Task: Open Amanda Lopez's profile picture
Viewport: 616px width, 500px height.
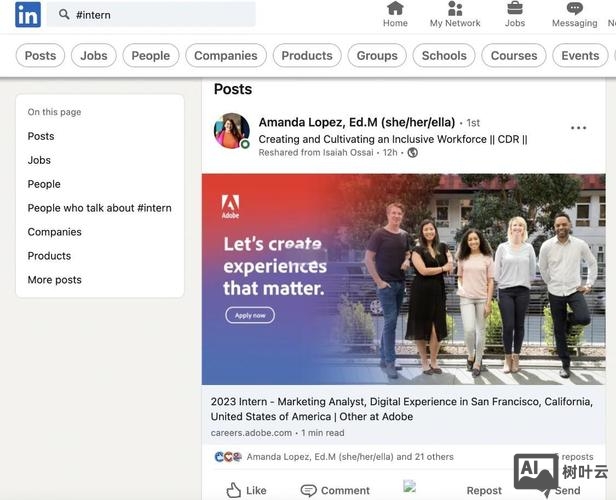Action: (x=232, y=131)
